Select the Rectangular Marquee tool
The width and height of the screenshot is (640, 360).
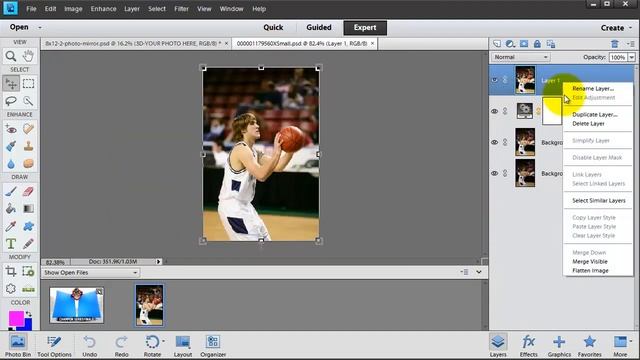pos(28,84)
